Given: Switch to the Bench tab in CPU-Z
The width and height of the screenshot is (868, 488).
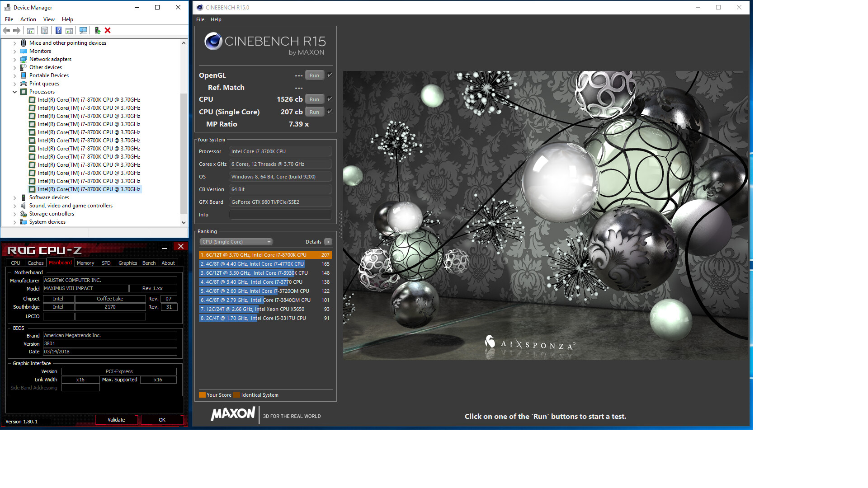Looking at the screenshot, I should click(149, 263).
